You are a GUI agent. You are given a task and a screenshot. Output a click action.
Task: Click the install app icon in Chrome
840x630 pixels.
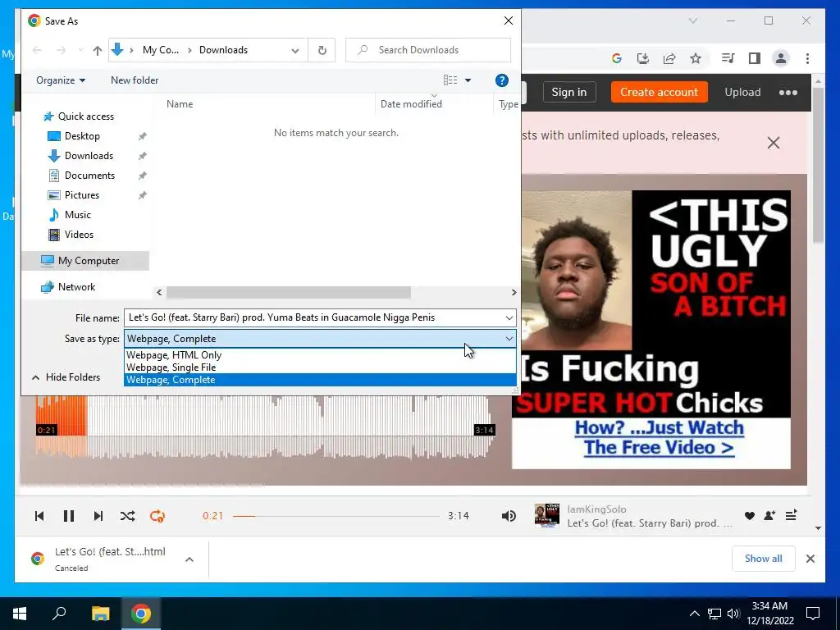tap(643, 58)
